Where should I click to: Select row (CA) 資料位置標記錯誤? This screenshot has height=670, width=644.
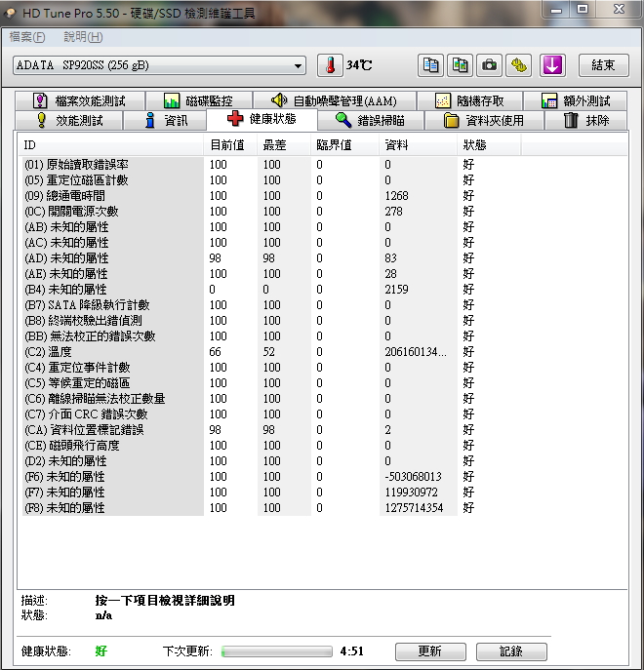click(x=272, y=429)
